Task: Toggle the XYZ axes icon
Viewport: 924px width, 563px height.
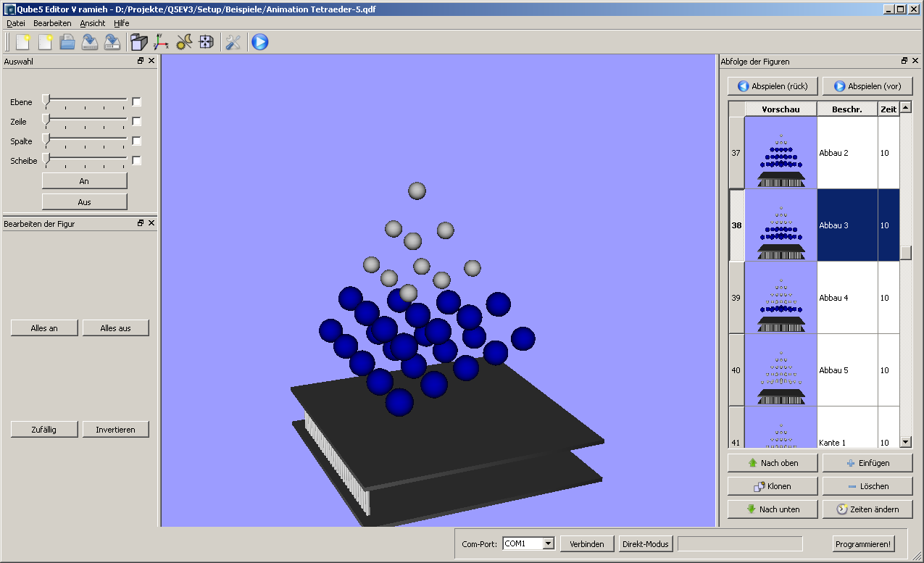Action: point(161,42)
